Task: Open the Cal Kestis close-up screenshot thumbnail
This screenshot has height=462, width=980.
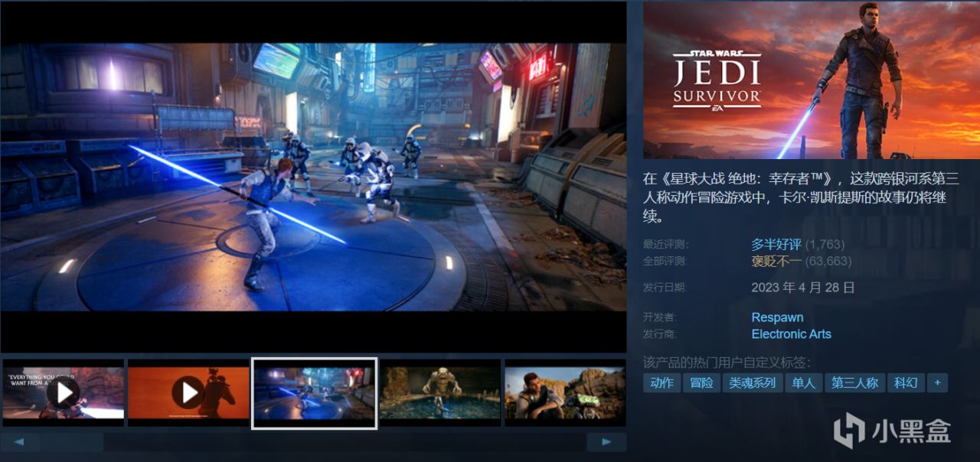Action: [565, 392]
